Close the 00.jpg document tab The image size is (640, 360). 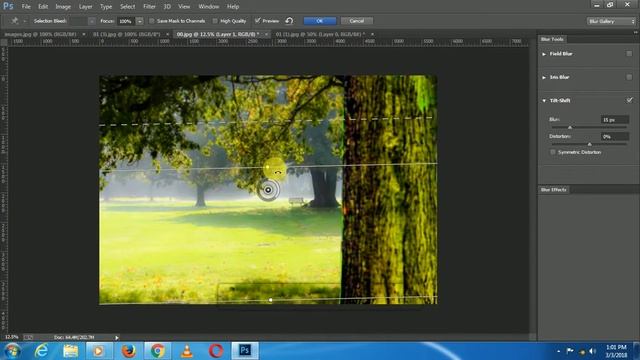click(266, 34)
